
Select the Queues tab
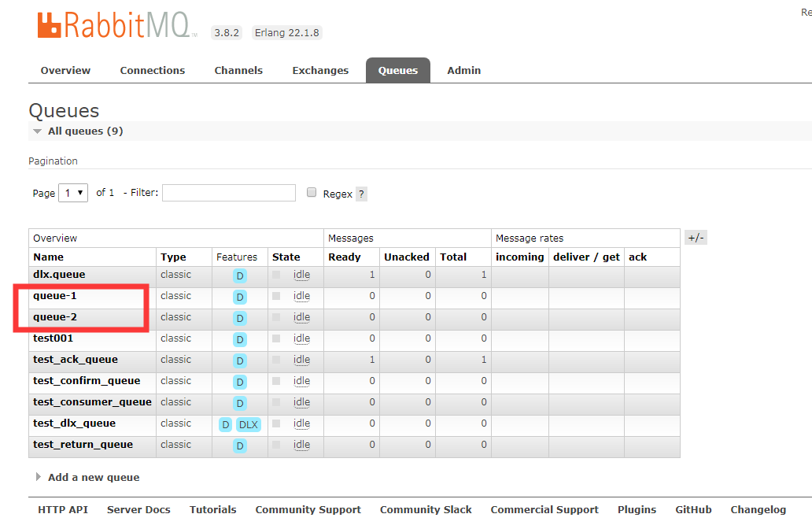[397, 71]
